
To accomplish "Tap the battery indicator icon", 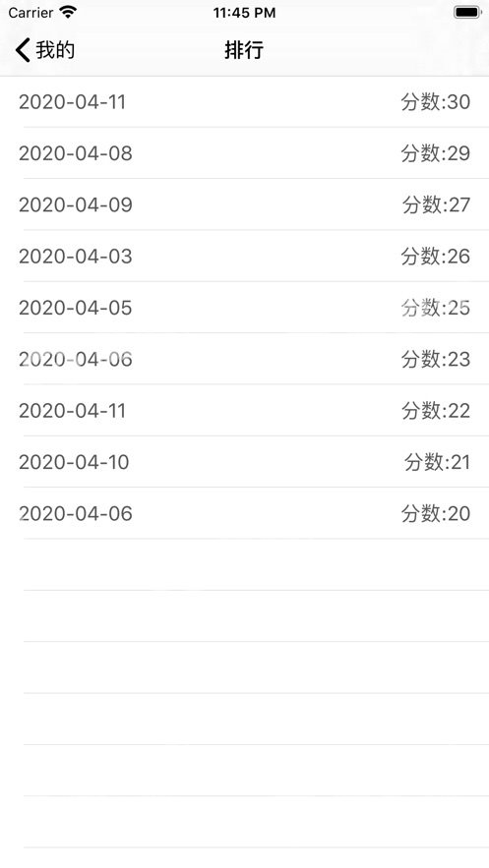I will (467, 12).
